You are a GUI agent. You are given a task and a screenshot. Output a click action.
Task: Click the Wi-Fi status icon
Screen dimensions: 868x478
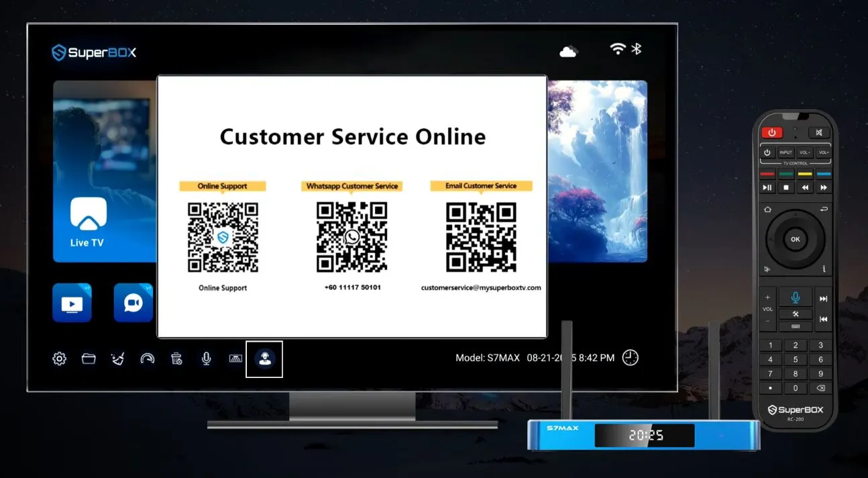point(618,48)
